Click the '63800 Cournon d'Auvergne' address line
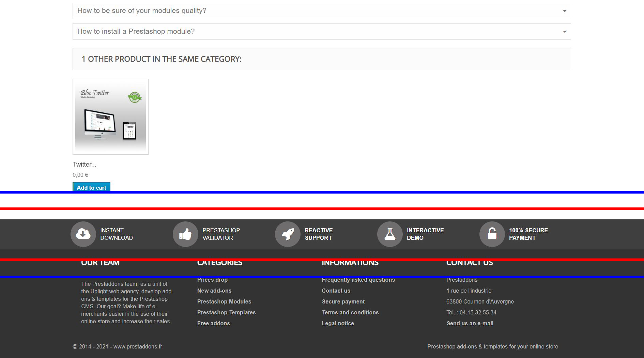This screenshot has height=358, width=644. pyautogui.click(x=480, y=302)
